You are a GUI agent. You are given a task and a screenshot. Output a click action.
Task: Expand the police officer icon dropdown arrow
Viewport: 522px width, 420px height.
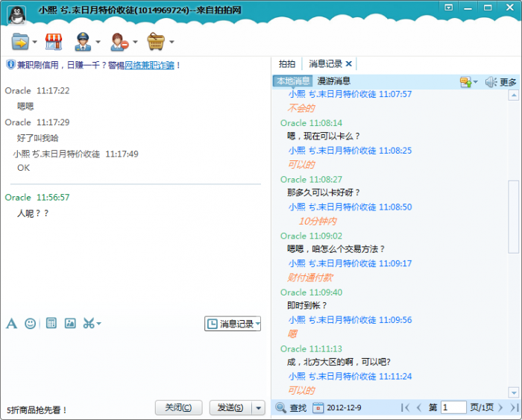click(98, 42)
